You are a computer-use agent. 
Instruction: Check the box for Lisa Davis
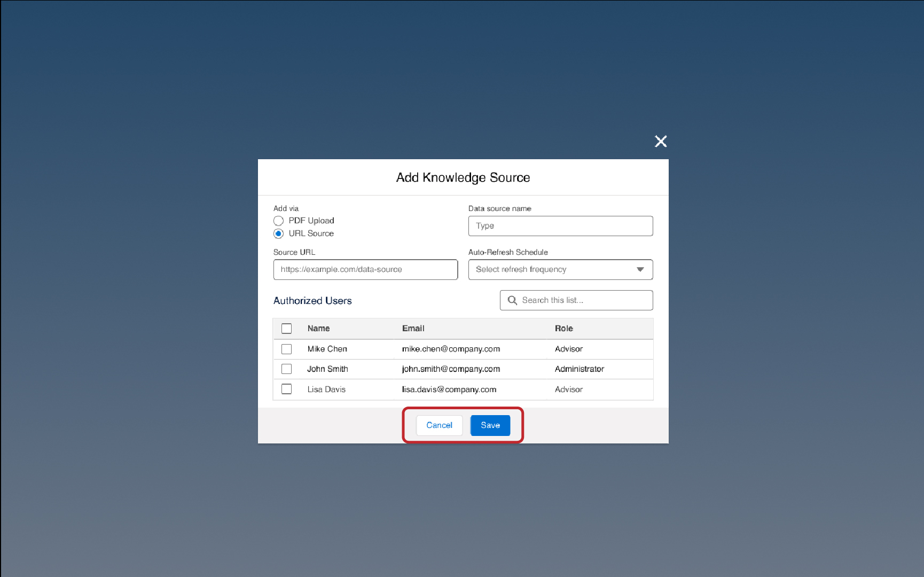click(287, 389)
